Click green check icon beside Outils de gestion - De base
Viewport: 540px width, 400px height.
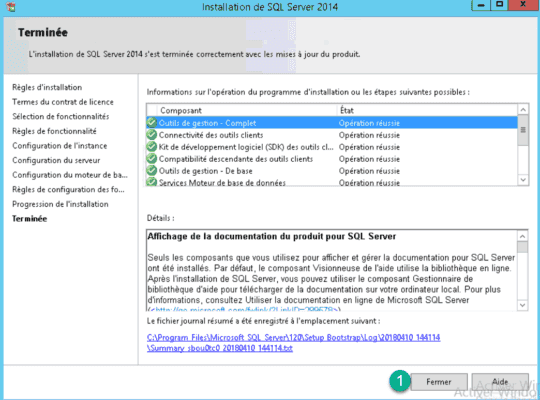click(x=152, y=171)
